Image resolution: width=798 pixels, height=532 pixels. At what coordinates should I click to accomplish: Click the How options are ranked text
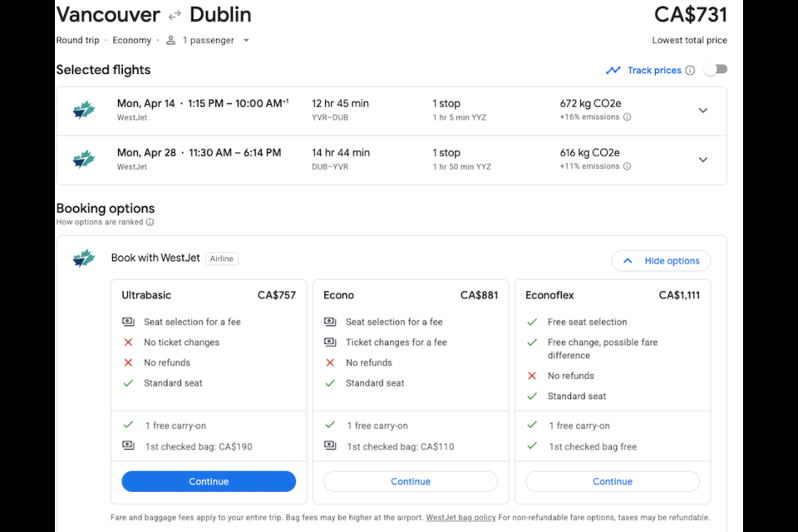[x=100, y=222]
